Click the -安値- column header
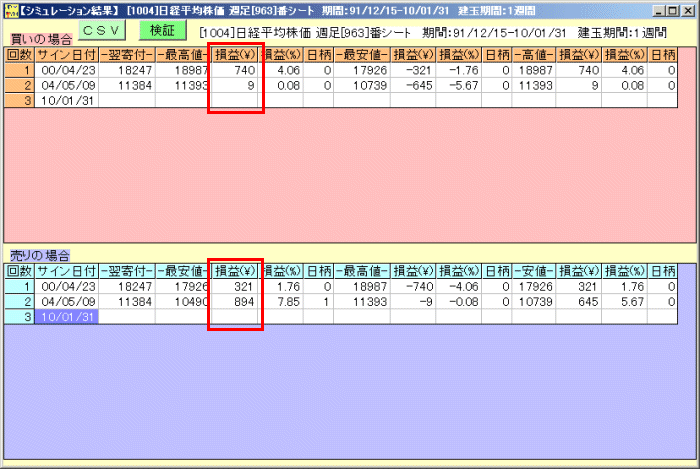Screen dimensions: 700x469 (533, 271)
